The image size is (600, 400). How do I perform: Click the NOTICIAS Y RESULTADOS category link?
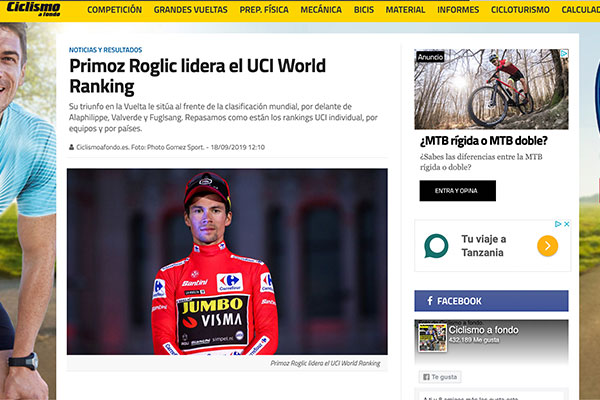105,50
